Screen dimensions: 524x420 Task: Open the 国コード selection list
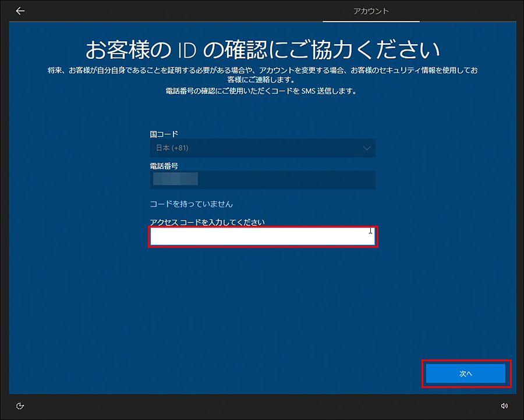point(262,148)
